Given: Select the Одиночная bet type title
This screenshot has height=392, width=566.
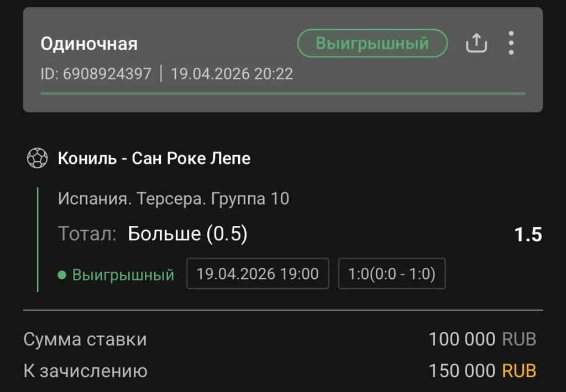Looking at the screenshot, I should coord(89,44).
